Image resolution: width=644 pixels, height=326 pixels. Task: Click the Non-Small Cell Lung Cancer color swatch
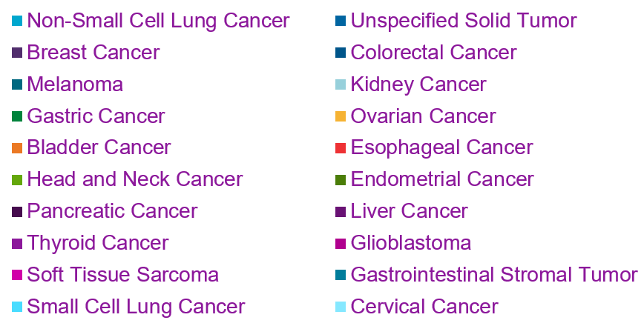pyautogui.click(x=17, y=21)
